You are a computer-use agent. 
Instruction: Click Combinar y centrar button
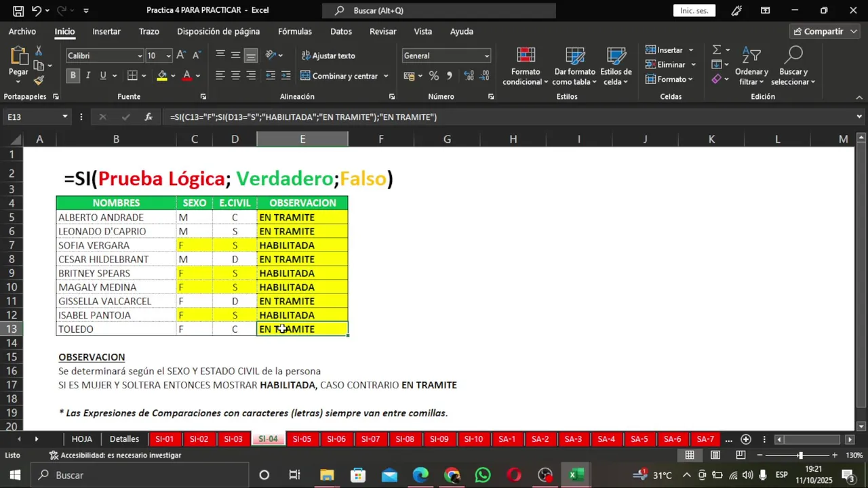point(339,76)
